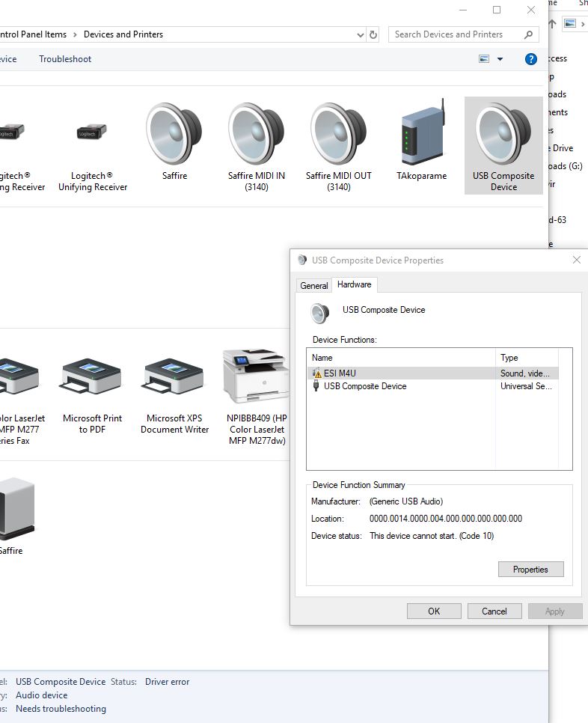Click the refresh button in the address bar

click(373, 34)
